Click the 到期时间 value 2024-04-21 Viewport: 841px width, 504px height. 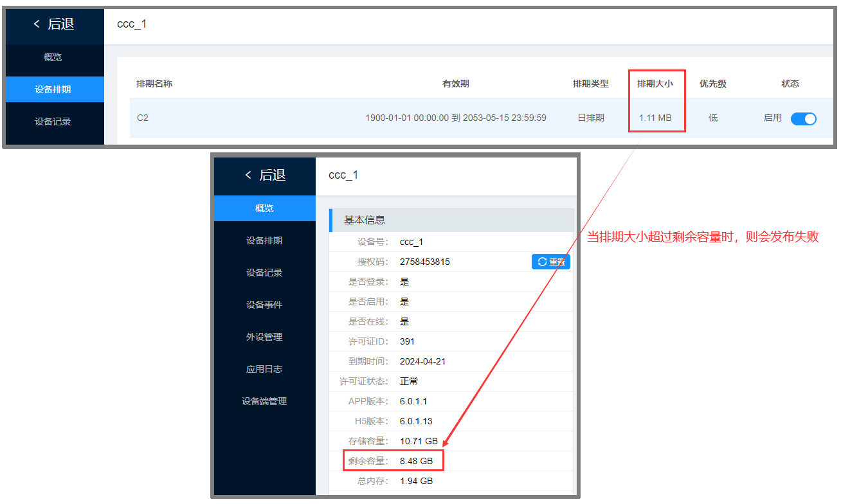pos(422,361)
